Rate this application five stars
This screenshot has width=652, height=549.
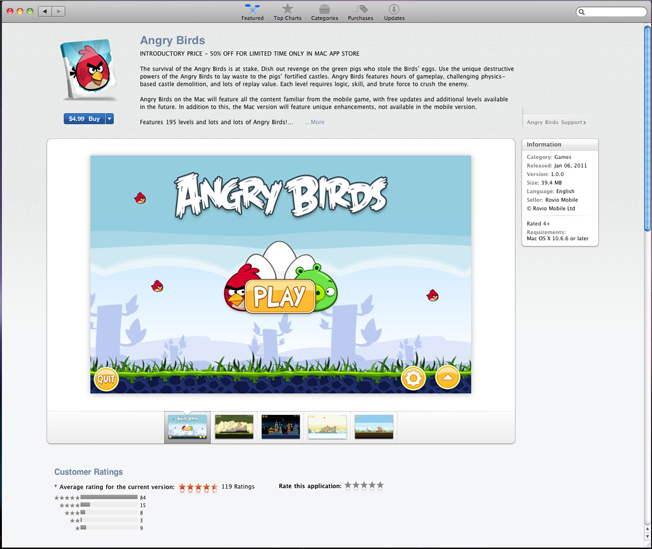tap(380, 485)
